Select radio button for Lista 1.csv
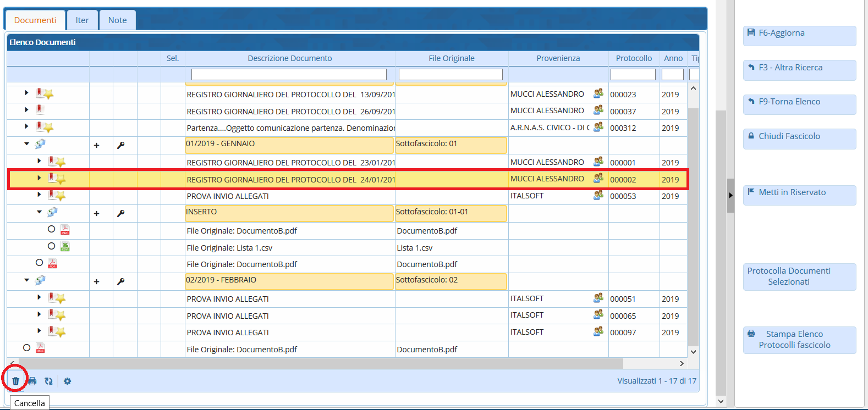This screenshot has width=868, height=410. click(x=51, y=246)
